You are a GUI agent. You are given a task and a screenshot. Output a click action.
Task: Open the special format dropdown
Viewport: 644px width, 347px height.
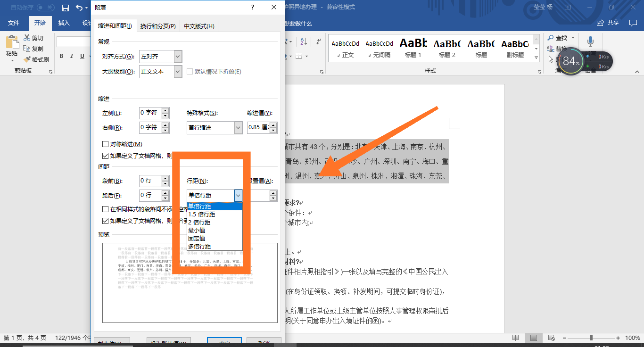point(238,128)
